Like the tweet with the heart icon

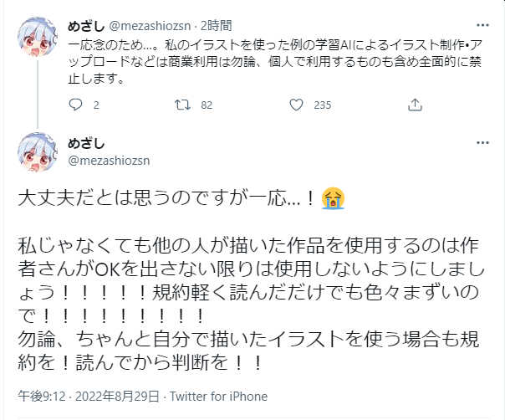(x=295, y=105)
